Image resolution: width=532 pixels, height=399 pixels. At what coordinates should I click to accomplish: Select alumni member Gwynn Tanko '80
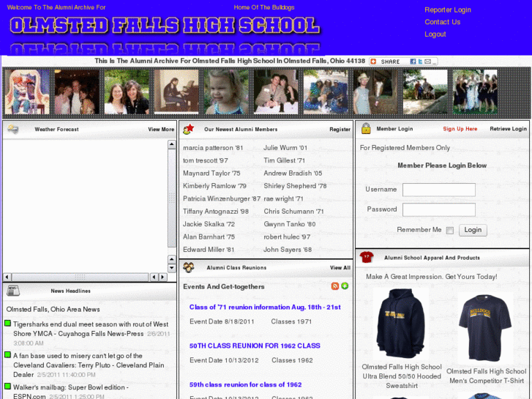289,224
